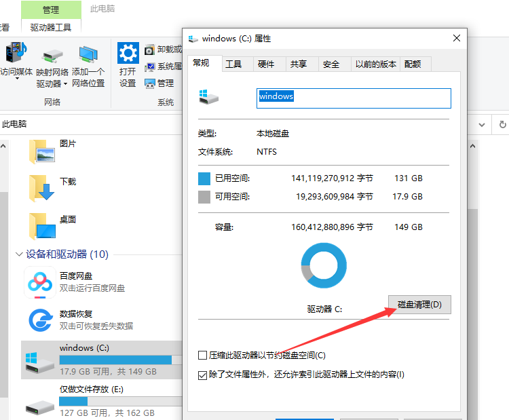The image size is (509, 420).
Task: Click the Manage icon in System group
Action: pyautogui.click(x=150, y=83)
